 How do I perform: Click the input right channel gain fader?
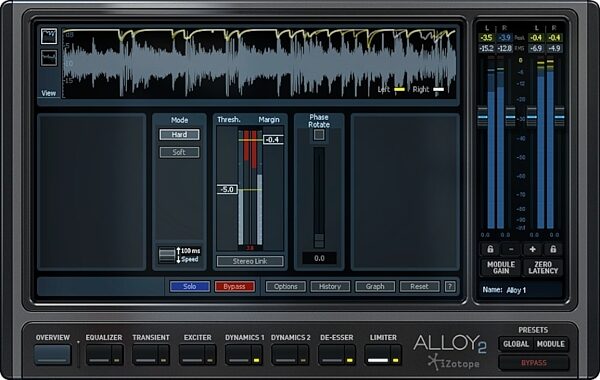(x=510, y=117)
